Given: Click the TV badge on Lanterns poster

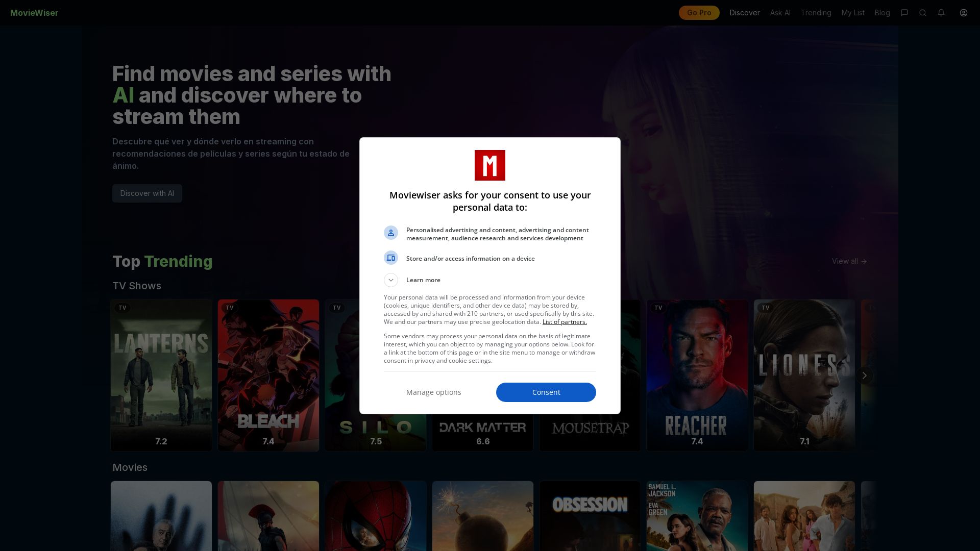Looking at the screenshot, I should coord(122,308).
